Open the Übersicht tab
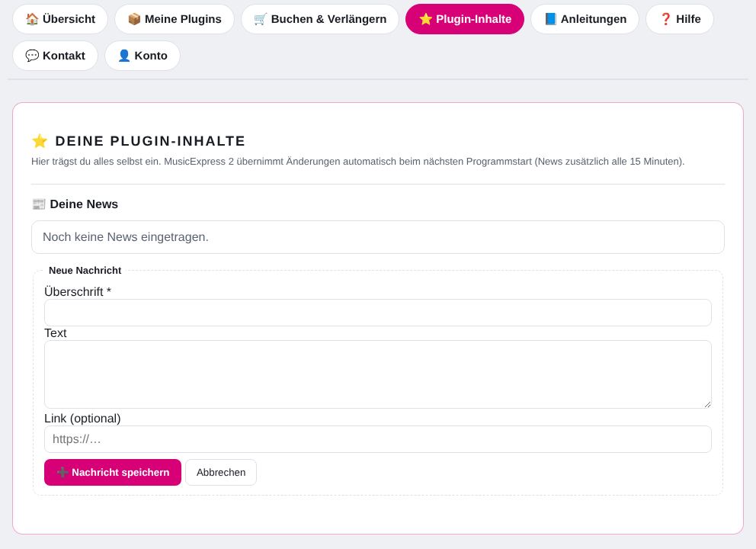This screenshot has width=756, height=549. [59, 19]
